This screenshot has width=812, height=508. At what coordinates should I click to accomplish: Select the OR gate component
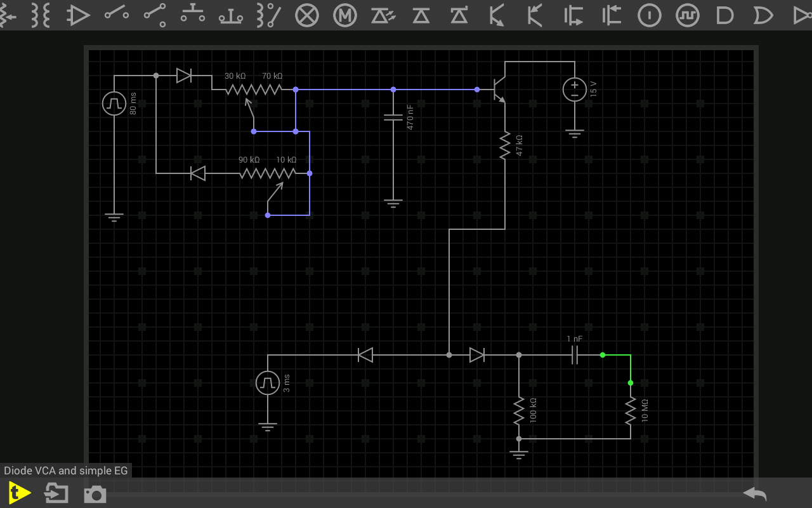tap(763, 15)
